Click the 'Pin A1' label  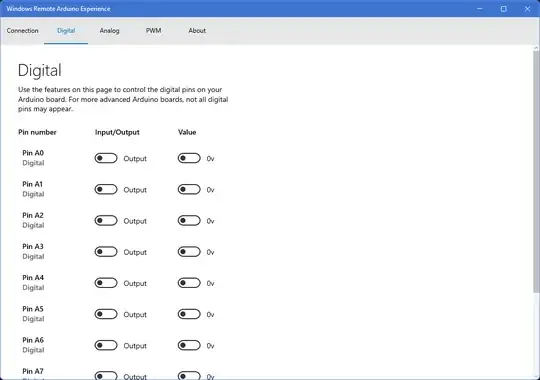33,184
